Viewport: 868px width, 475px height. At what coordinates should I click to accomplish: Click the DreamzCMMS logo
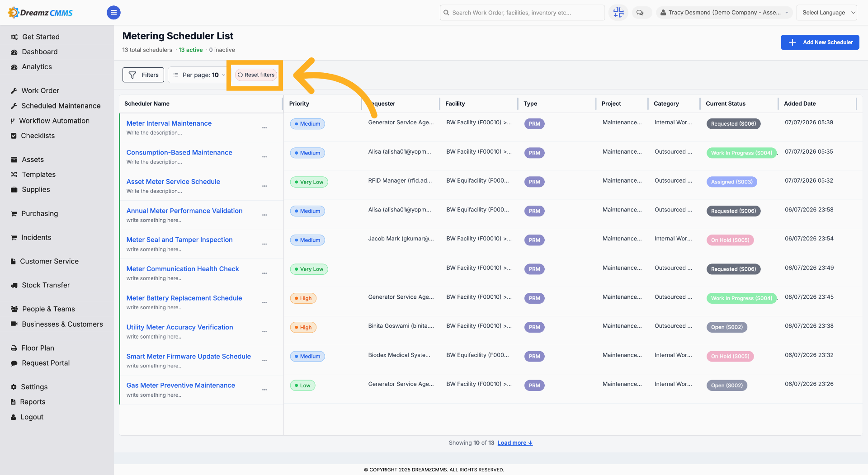(40, 13)
